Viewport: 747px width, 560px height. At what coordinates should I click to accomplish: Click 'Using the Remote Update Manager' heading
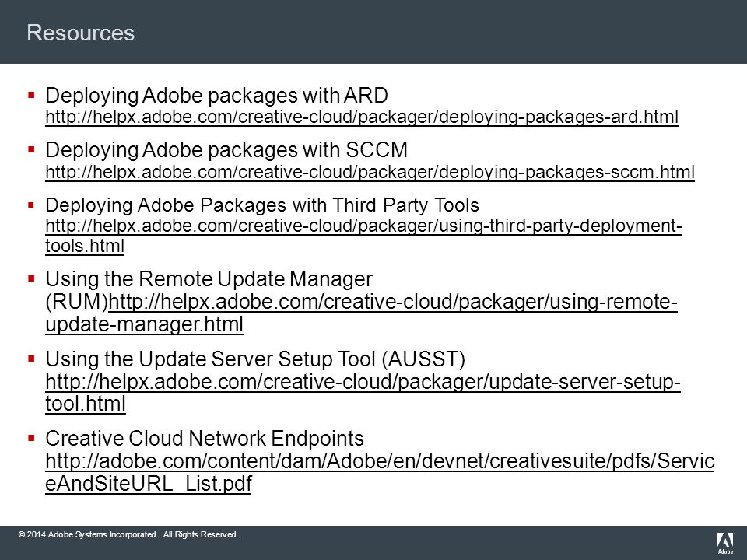[x=209, y=279]
